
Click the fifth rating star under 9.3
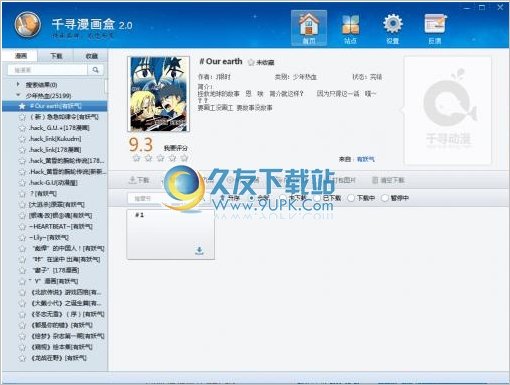point(184,158)
